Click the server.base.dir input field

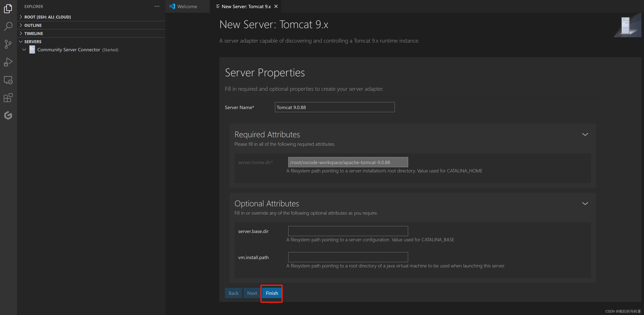point(348,231)
